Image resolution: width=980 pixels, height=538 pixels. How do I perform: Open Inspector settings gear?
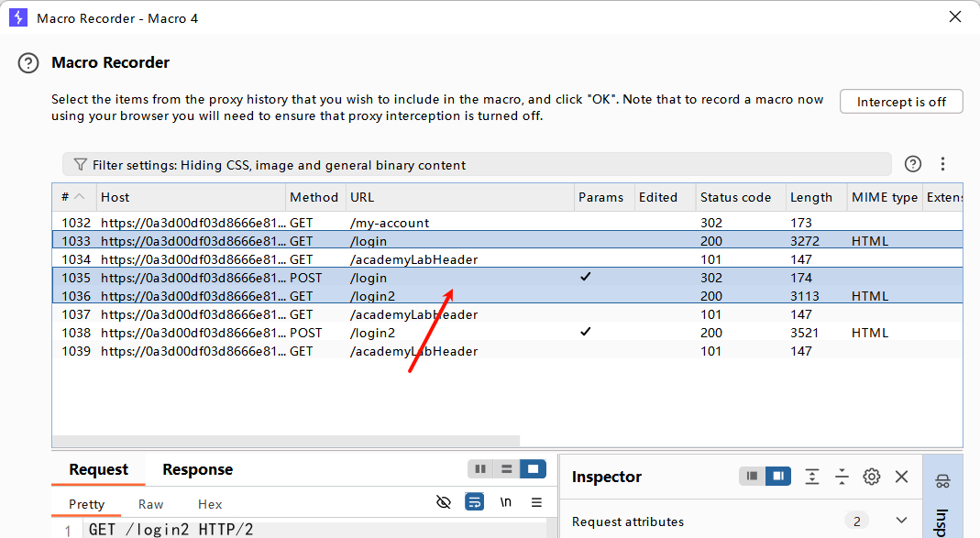click(872, 477)
